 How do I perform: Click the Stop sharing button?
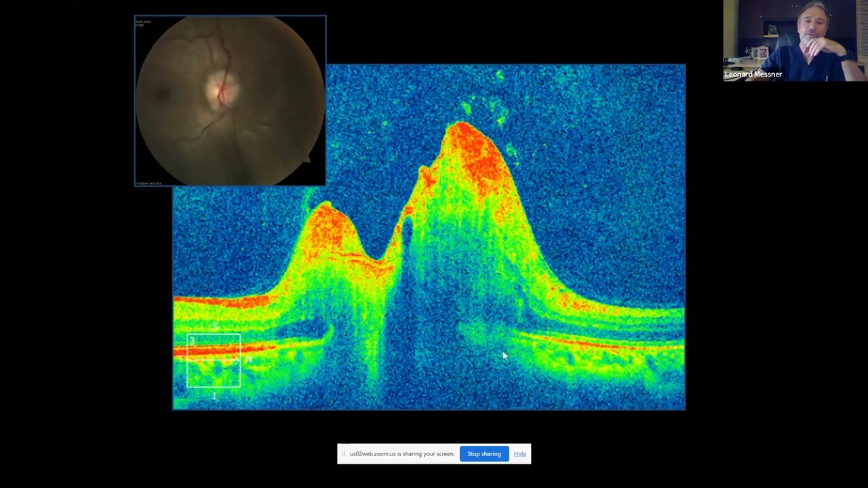tap(484, 454)
